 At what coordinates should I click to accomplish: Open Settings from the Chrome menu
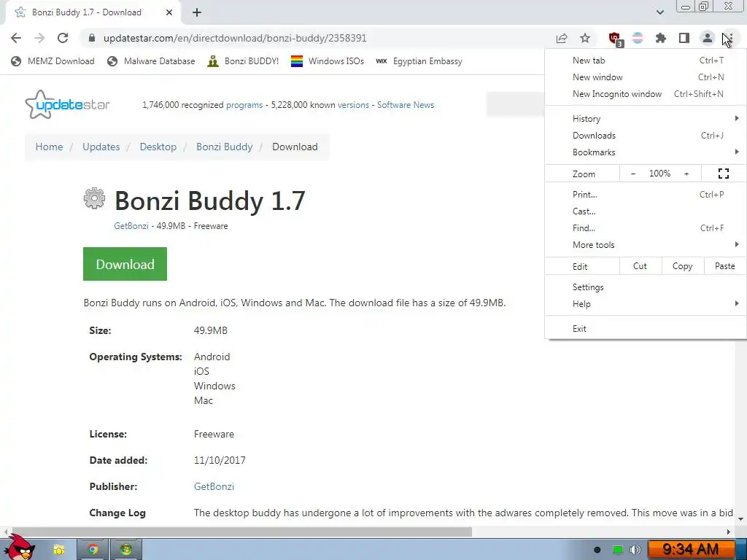tap(646, 287)
